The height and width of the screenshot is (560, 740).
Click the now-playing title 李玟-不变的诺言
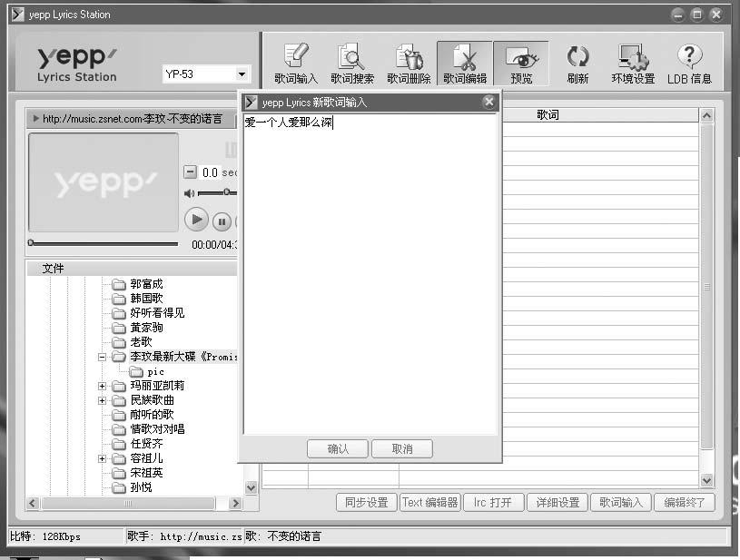coord(183,119)
